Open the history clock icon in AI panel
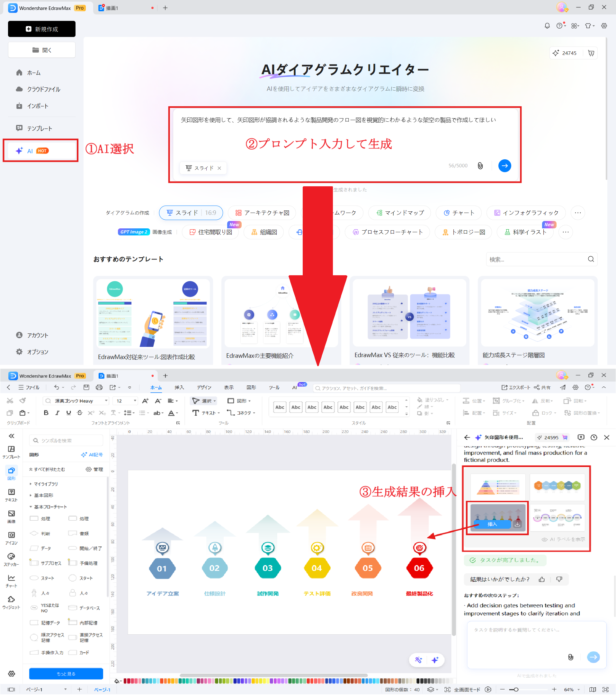The height and width of the screenshot is (696, 616). (x=594, y=437)
